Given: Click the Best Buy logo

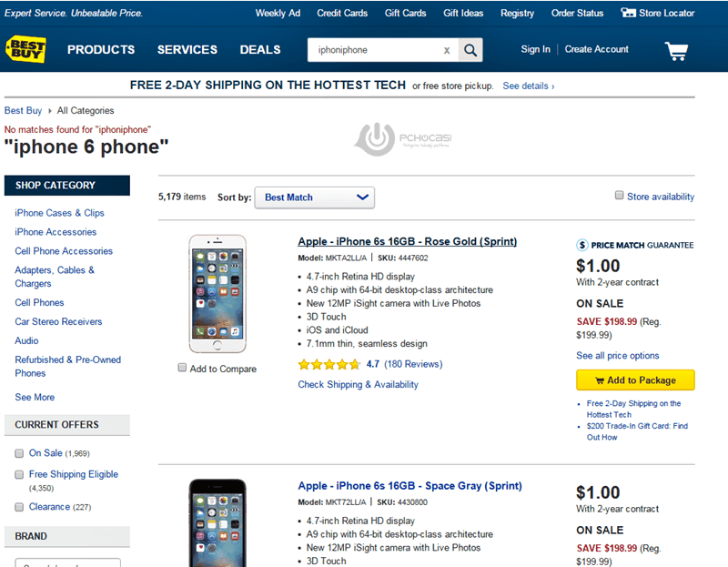Looking at the screenshot, I should 29,48.
